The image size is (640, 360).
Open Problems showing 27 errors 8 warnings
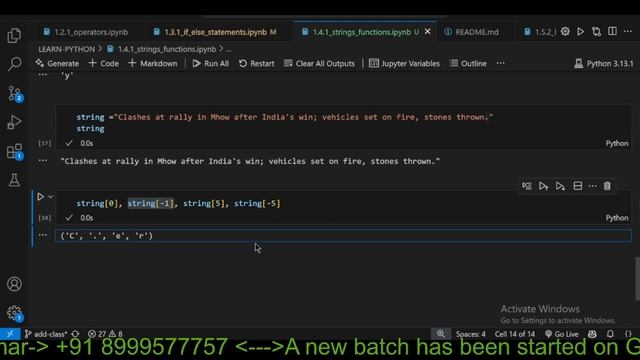[105, 334]
